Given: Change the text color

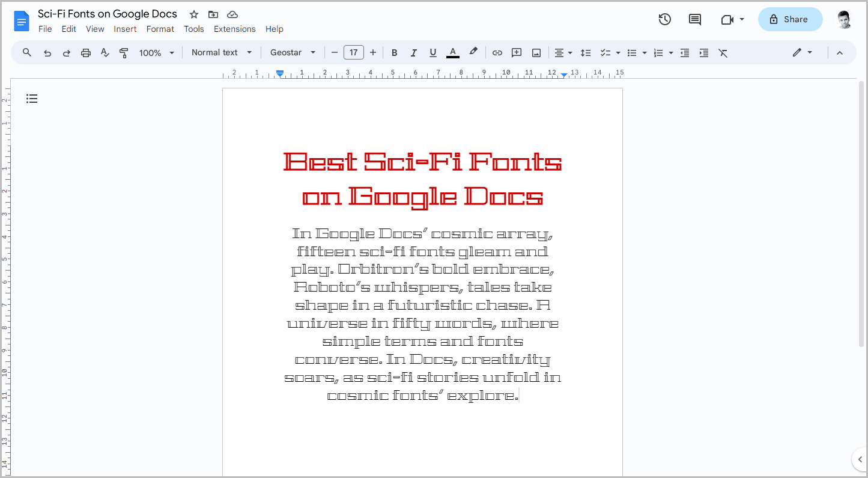Looking at the screenshot, I should 452,52.
